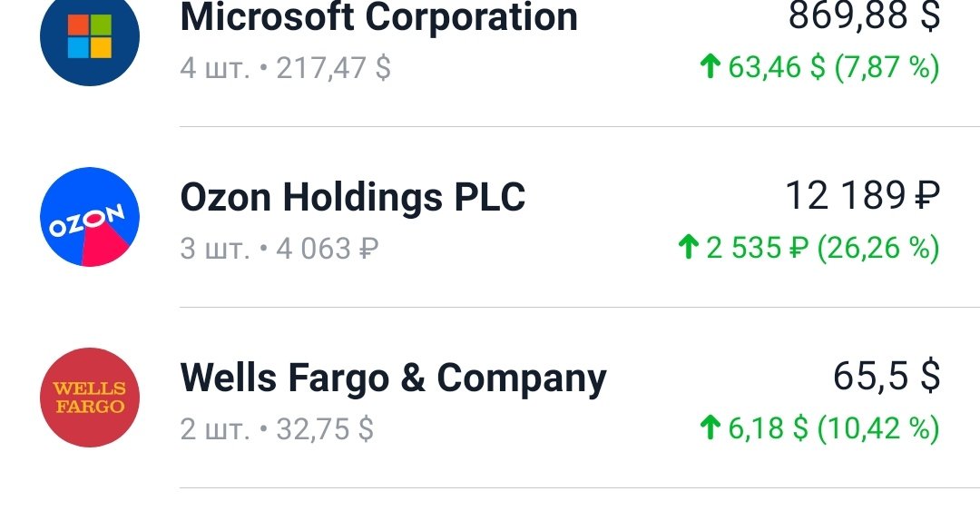Open the Microsoft Corporation logo icon
Image resolution: width=980 pixels, height=511 pixels.
pos(89,36)
